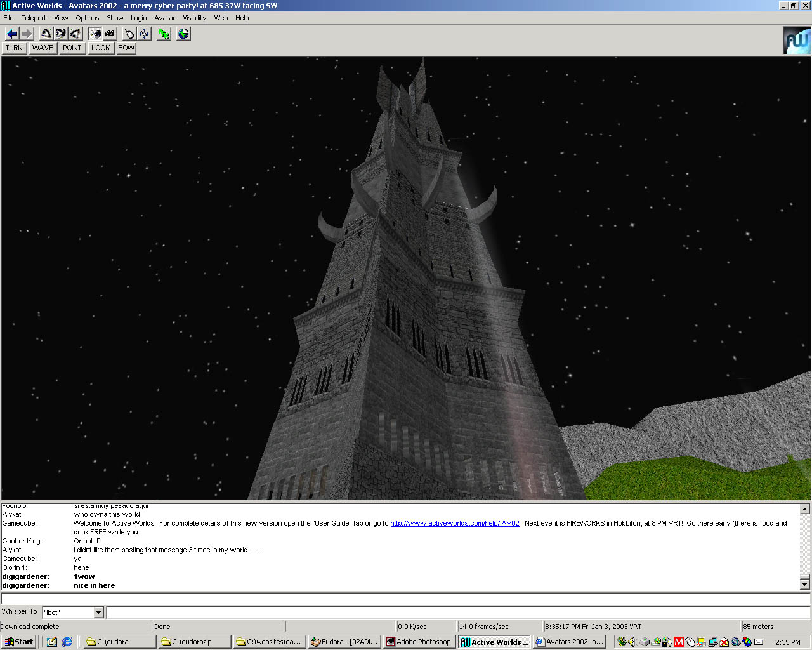
Task: Click the look up eye icon
Action: 46,34
